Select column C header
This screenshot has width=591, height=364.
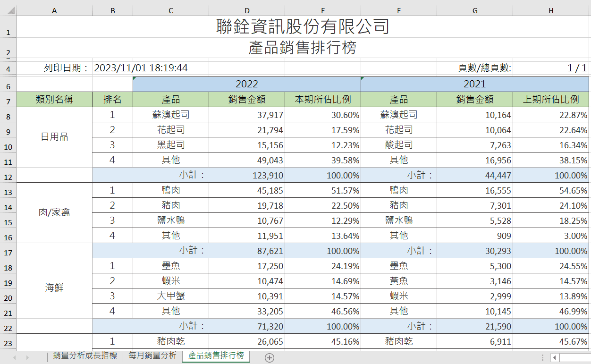pyautogui.click(x=171, y=10)
